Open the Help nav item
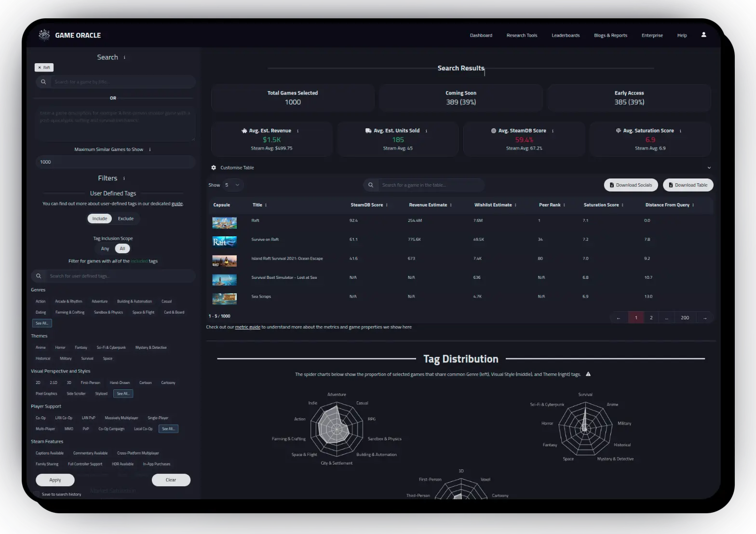Image resolution: width=756 pixels, height=534 pixels. point(682,35)
